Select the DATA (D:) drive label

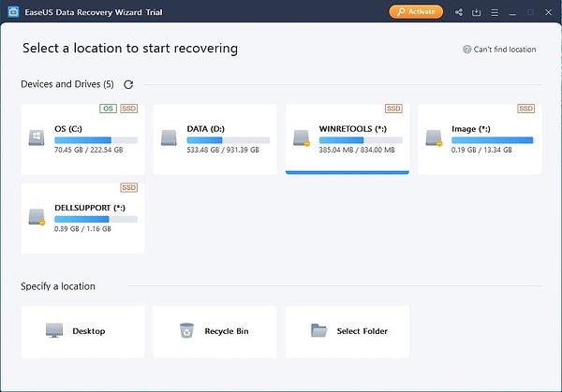coord(205,129)
